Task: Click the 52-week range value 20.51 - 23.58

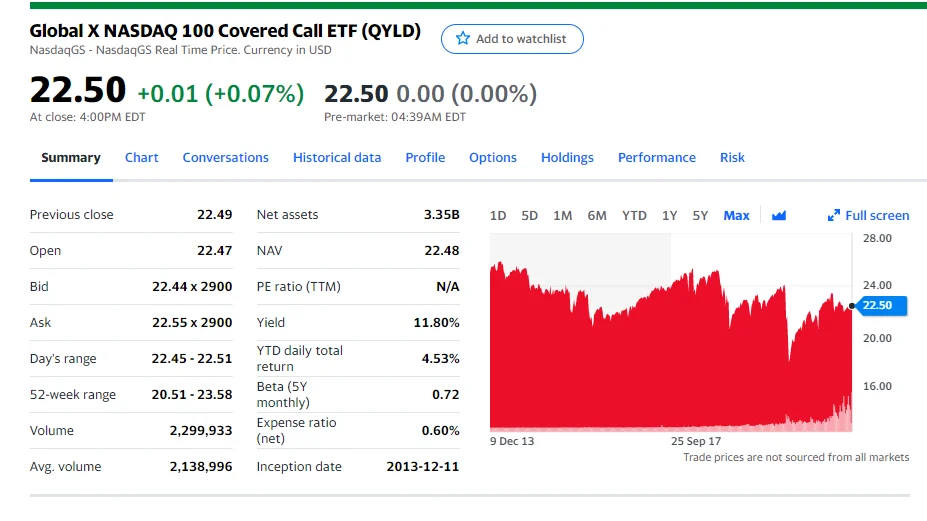Action: tap(192, 394)
